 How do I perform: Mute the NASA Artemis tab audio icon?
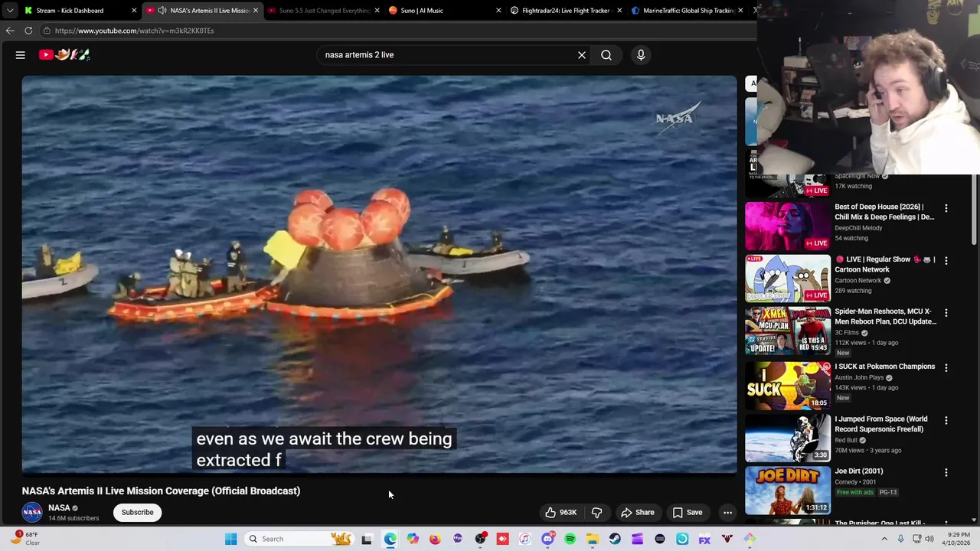(x=162, y=11)
